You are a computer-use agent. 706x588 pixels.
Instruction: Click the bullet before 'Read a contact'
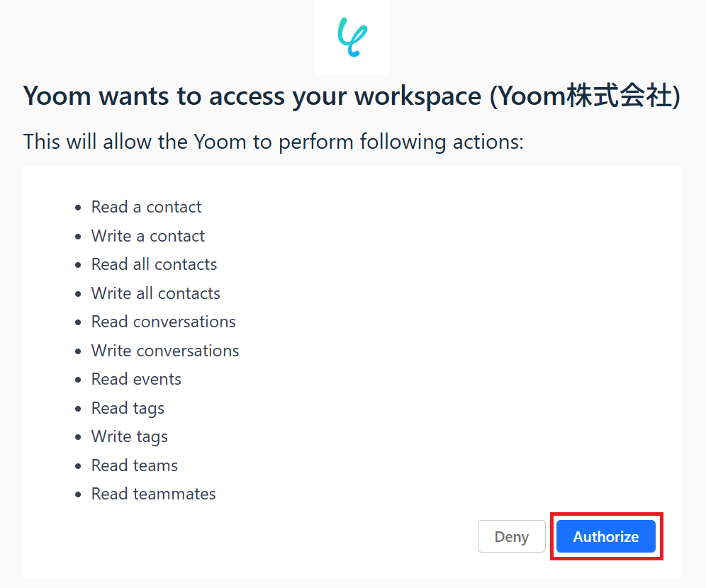pos(78,208)
